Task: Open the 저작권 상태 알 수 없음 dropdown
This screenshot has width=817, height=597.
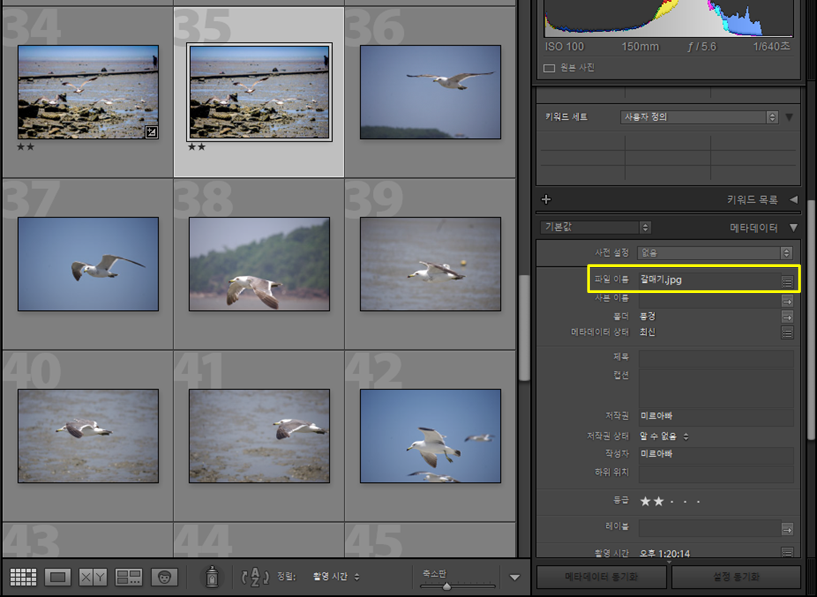Action: [x=664, y=437]
